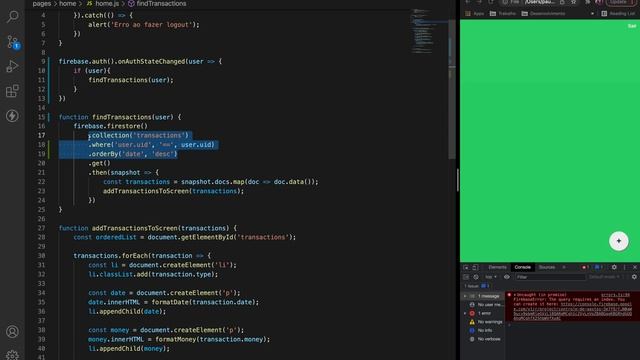Open the Search view in VS Code

point(13,16)
